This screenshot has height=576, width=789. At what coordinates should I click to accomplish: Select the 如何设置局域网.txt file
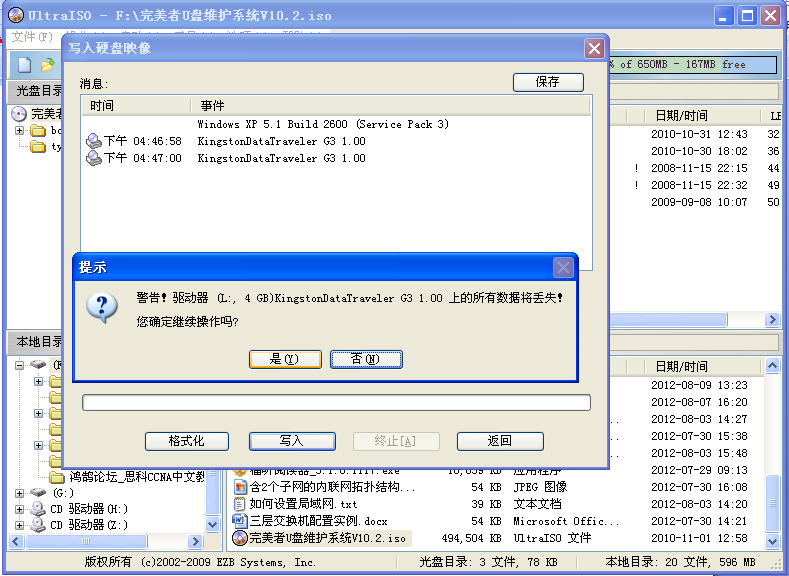point(303,504)
